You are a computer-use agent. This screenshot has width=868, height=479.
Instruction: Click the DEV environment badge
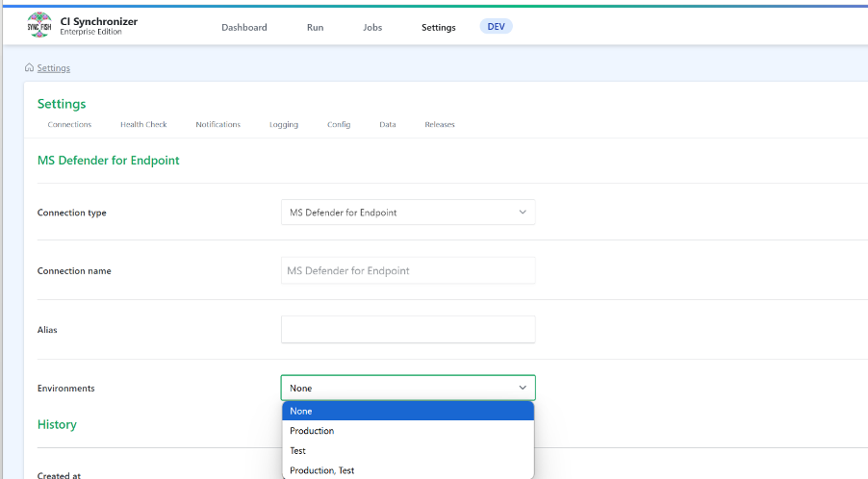click(496, 27)
